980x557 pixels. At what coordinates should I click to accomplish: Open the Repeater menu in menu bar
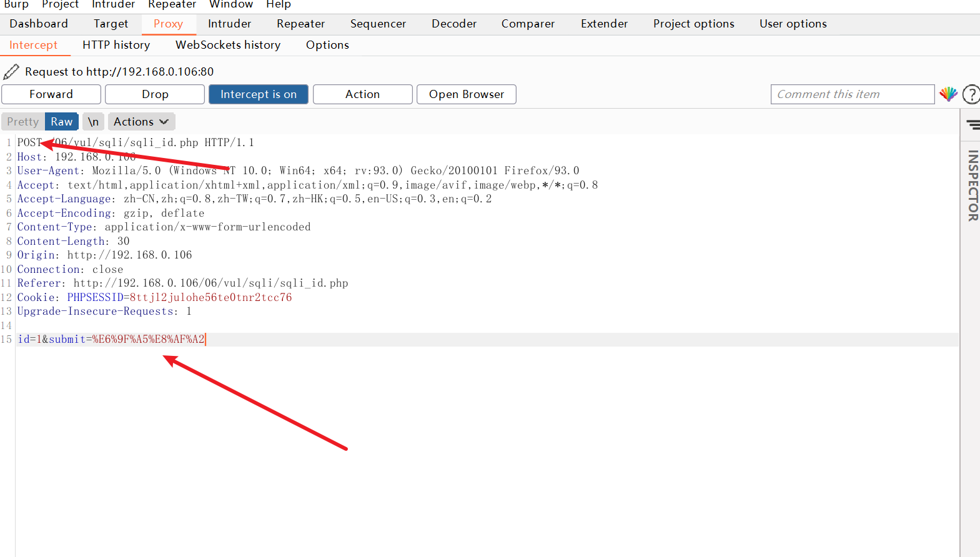tap(172, 4)
